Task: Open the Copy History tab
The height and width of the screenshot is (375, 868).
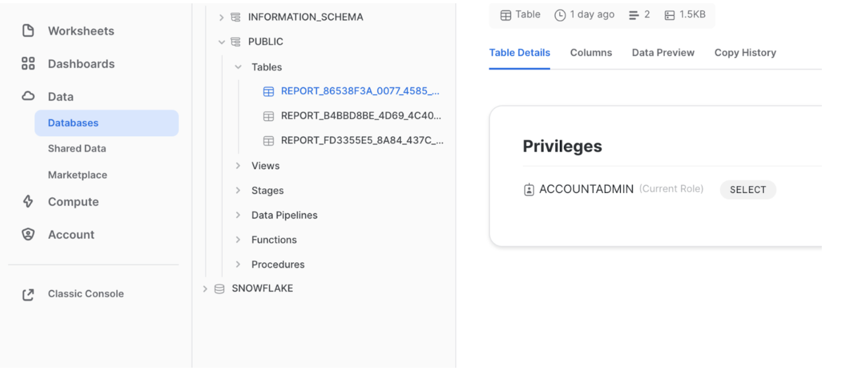Action: [x=745, y=53]
